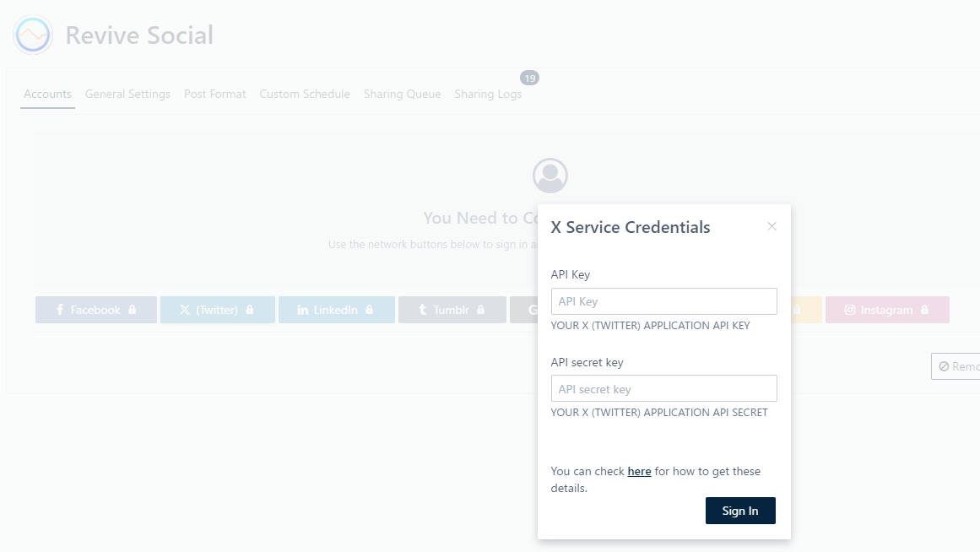Connect a LinkedIn account
The width and height of the screenshot is (980, 552).
pyautogui.click(x=336, y=310)
